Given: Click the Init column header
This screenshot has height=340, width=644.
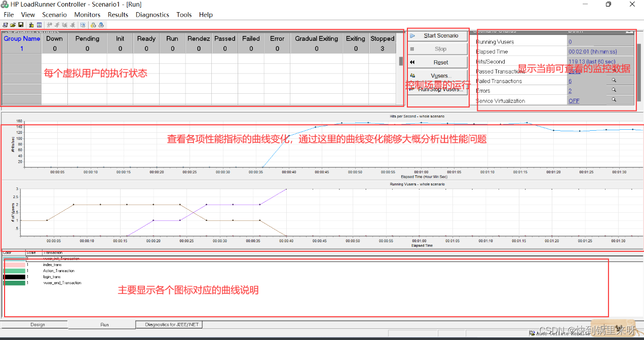Looking at the screenshot, I should (120, 39).
